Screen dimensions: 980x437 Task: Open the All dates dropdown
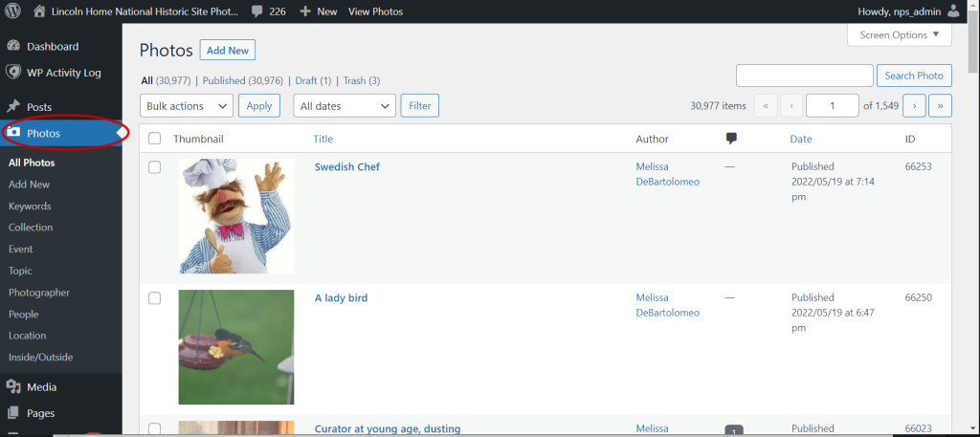coord(345,105)
